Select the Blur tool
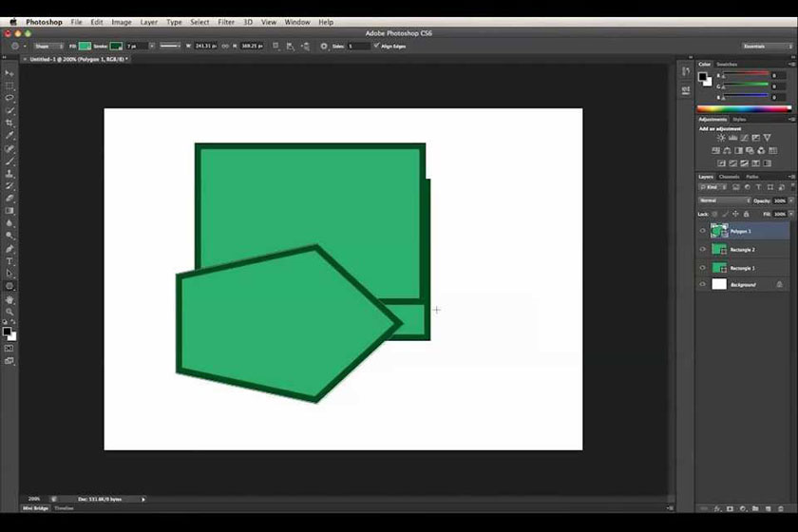Image resolution: width=798 pixels, height=532 pixels. click(x=9, y=223)
